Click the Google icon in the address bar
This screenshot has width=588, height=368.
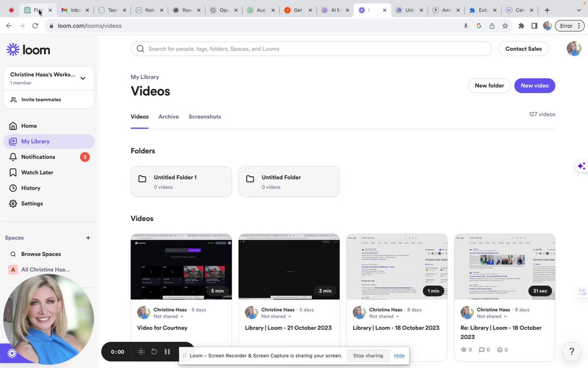479,26
